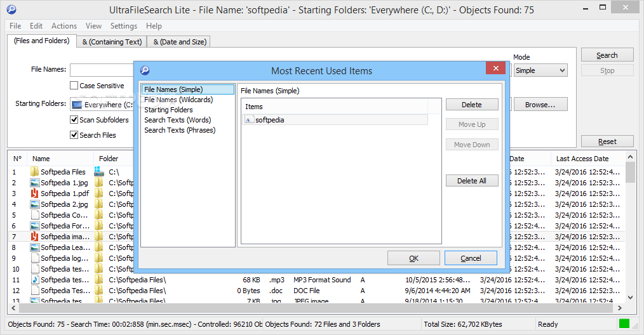
Task: Click the magnifier icon in Most Recent Used Items dialog
Action: 145,70
